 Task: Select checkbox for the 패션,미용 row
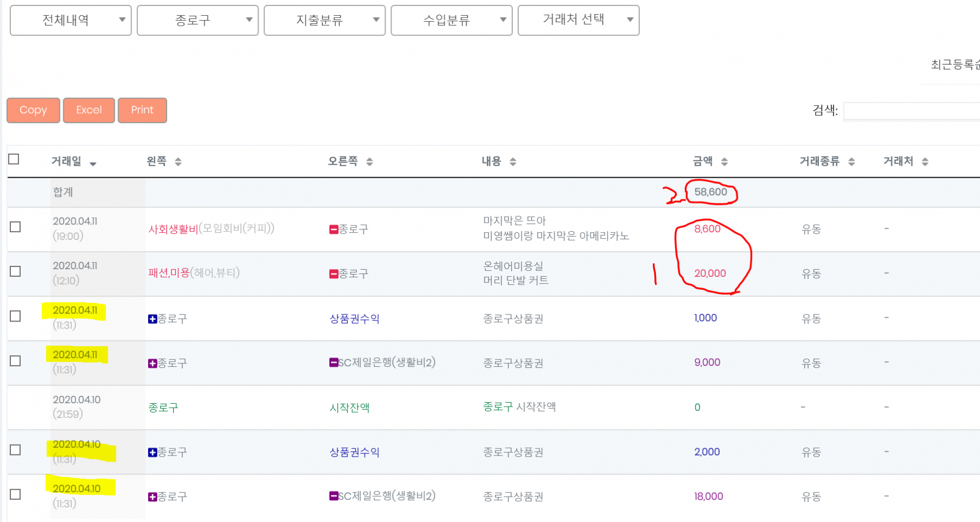(x=15, y=271)
